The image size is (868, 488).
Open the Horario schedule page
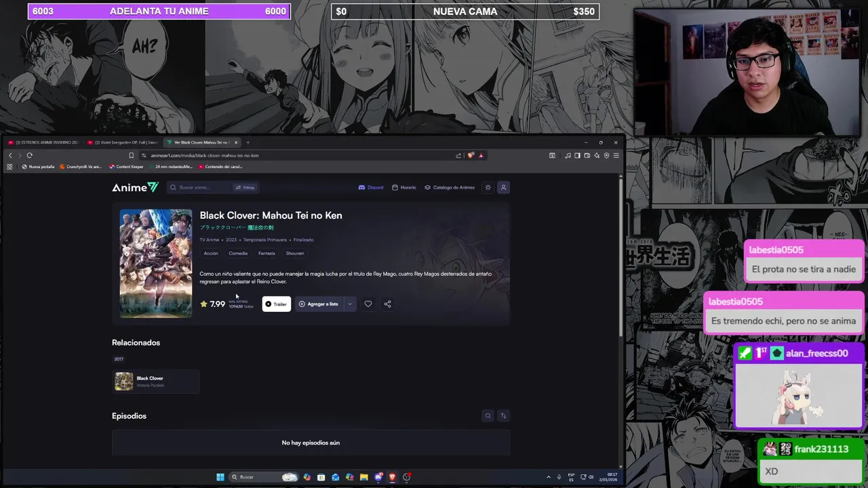coord(404,188)
